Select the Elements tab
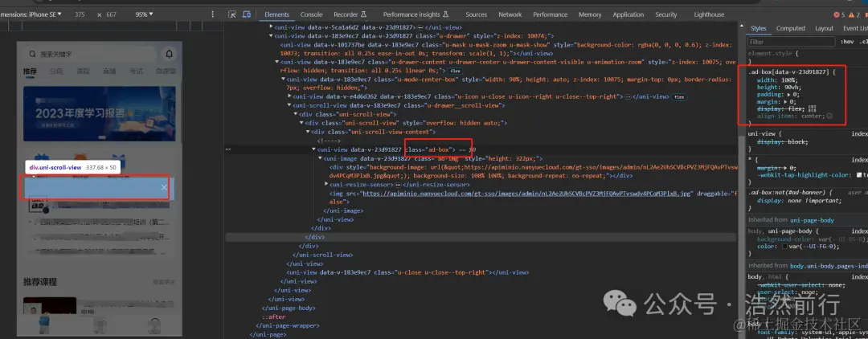868x339 pixels. 276,14
